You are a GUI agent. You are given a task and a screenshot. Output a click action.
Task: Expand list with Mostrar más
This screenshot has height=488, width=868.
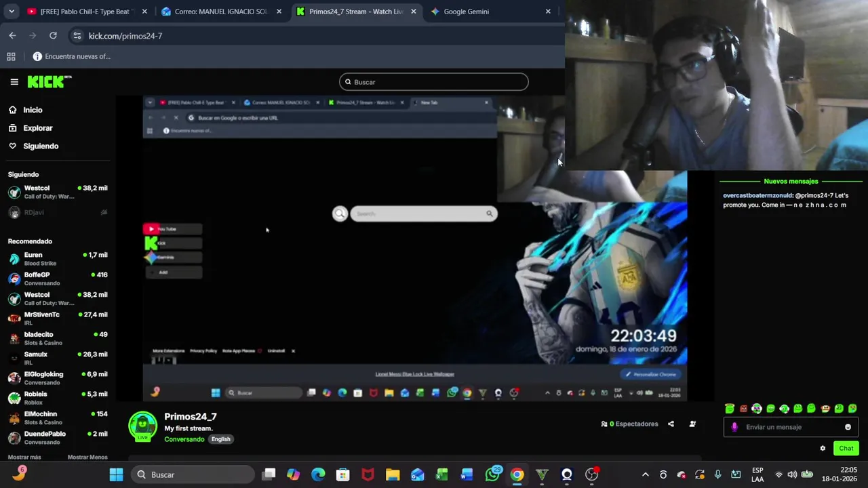tap(24, 457)
